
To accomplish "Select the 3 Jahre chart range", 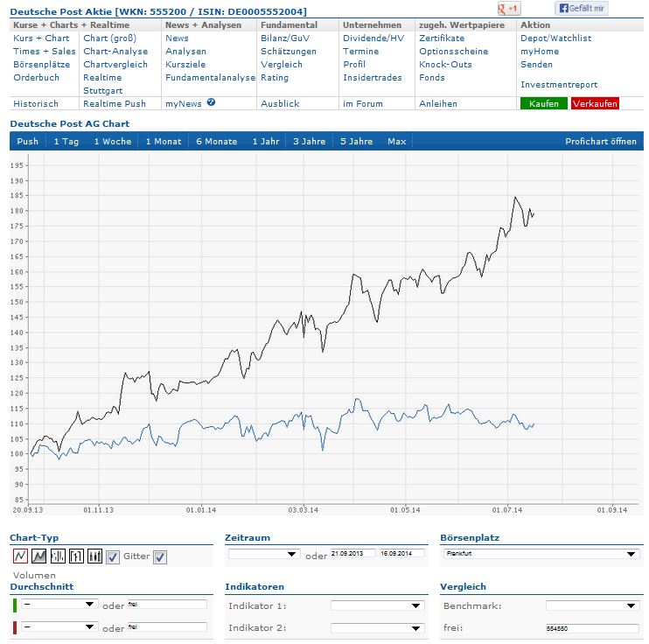I will coord(309,141).
